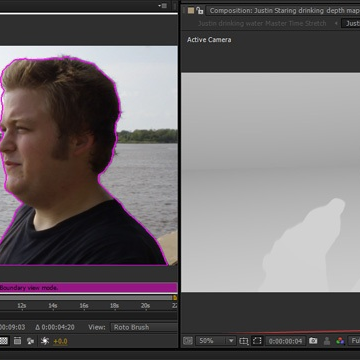Viewport: 360px width, 360px height.
Task: Select the active Justin composition breadcrumb tab
Action: (352, 23)
